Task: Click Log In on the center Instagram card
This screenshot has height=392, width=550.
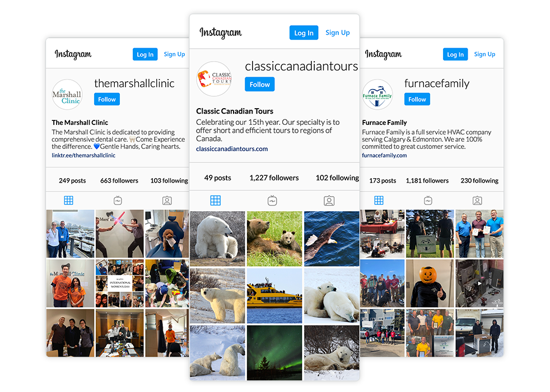Action: coord(304,32)
